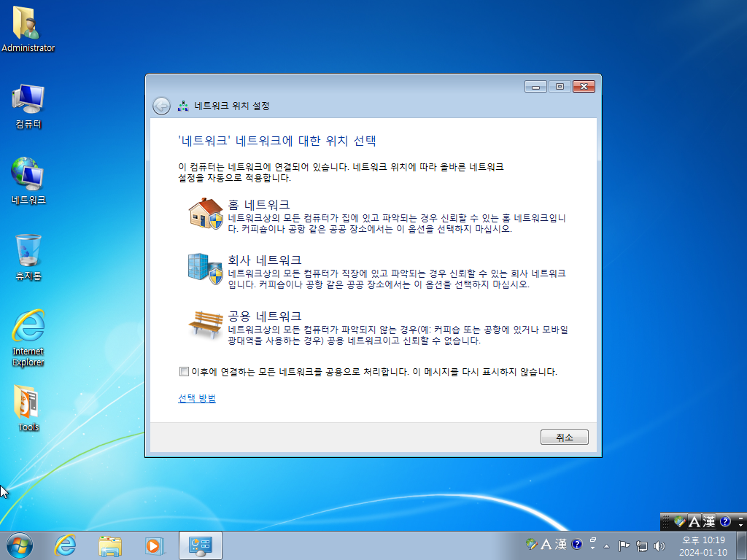Minimize the 네트워크 위치 설정 window

coord(536,86)
